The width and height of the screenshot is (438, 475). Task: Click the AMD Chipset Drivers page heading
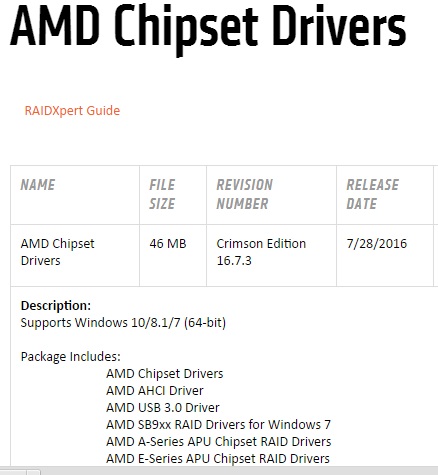(x=208, y=27)
